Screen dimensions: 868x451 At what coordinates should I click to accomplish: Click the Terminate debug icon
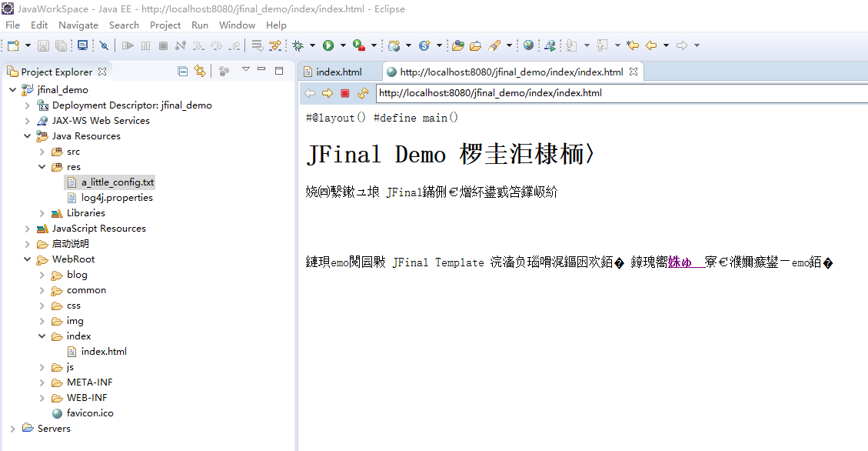[x=163, y=45]
